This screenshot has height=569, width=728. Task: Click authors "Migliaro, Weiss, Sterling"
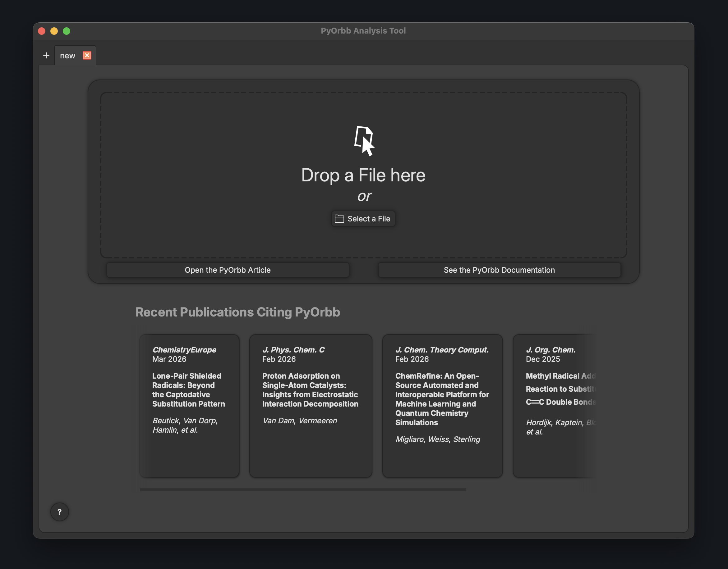point(438,439)
